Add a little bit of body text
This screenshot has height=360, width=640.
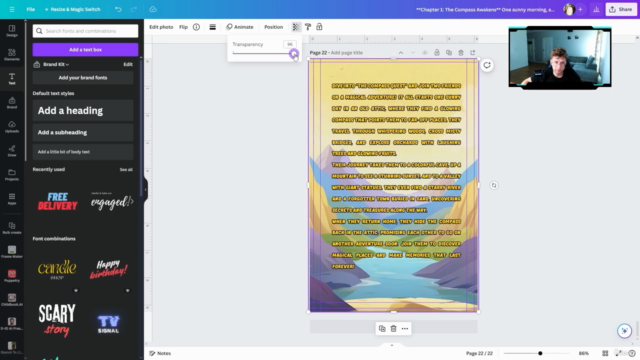[83, 152]
